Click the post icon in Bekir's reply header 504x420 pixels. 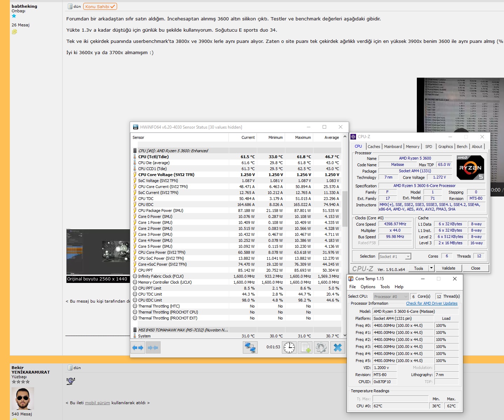(x=70, y=368)
